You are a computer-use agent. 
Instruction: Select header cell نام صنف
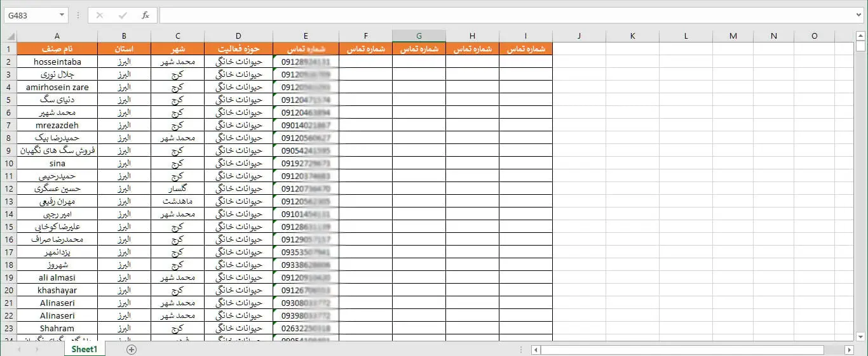coord(57,49)
